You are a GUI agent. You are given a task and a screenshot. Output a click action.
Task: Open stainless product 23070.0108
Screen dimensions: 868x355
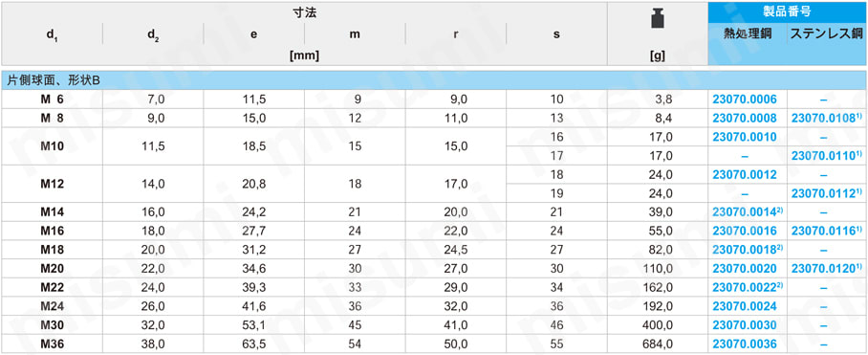(824, 118)
